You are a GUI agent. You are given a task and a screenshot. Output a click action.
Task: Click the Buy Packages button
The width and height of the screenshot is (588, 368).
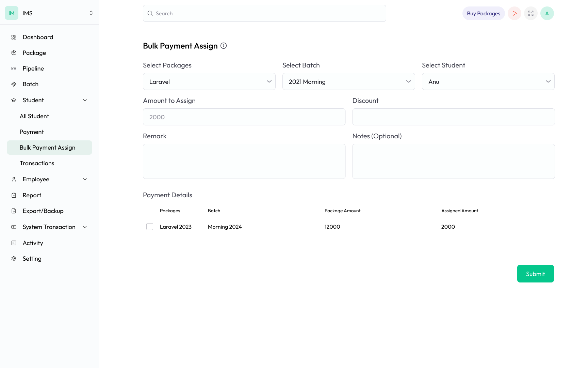pyautogui.click(x=484, y=13)
